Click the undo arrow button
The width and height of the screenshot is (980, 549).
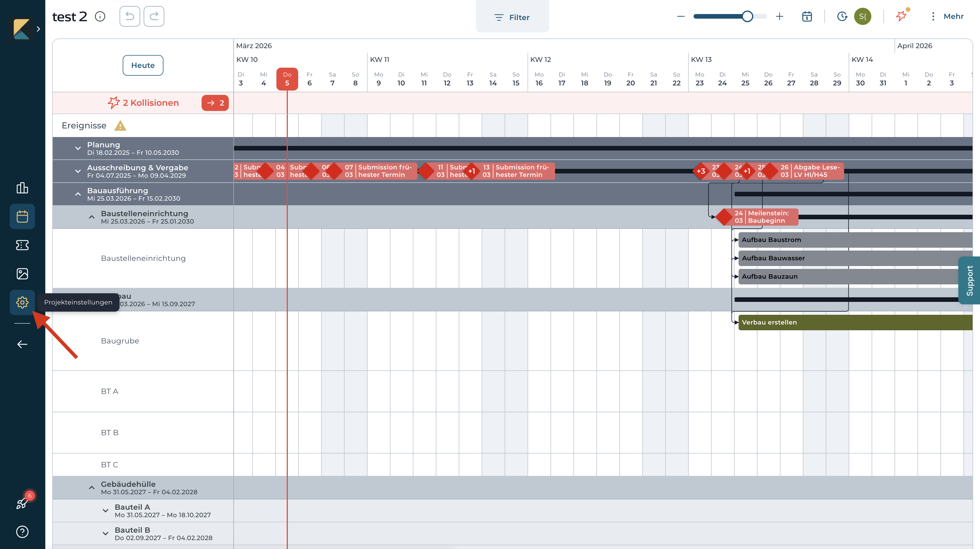130,16
